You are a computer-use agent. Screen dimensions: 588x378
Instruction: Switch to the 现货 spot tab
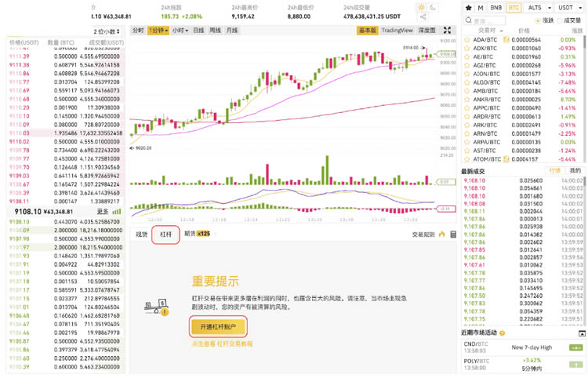coord(141,234)
